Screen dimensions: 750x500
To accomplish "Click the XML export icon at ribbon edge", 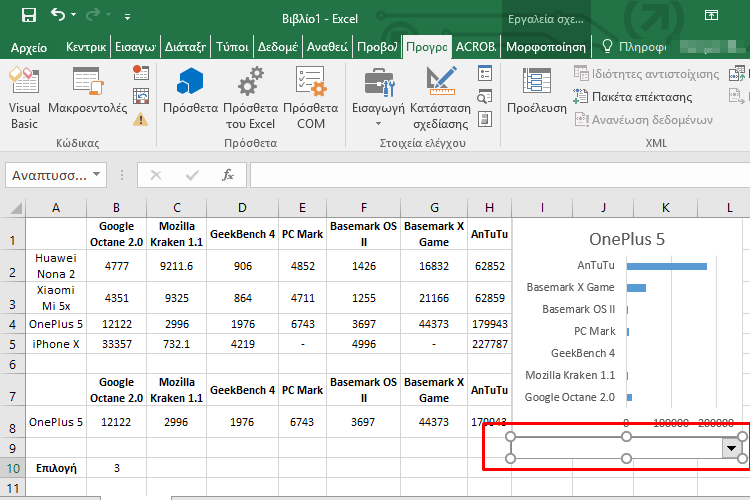I will (738, 96).
